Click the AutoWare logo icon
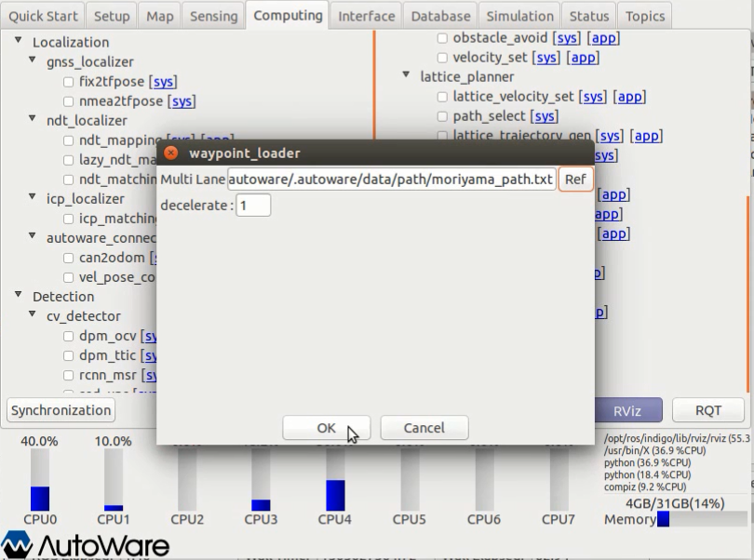This screenshot has height=560, width=754. (x=17, y=544)
